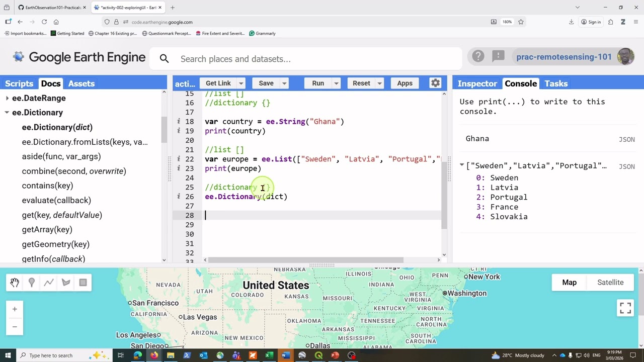Open the Save dropdown arrow
The image size is (644, 362).
(284, 83)
